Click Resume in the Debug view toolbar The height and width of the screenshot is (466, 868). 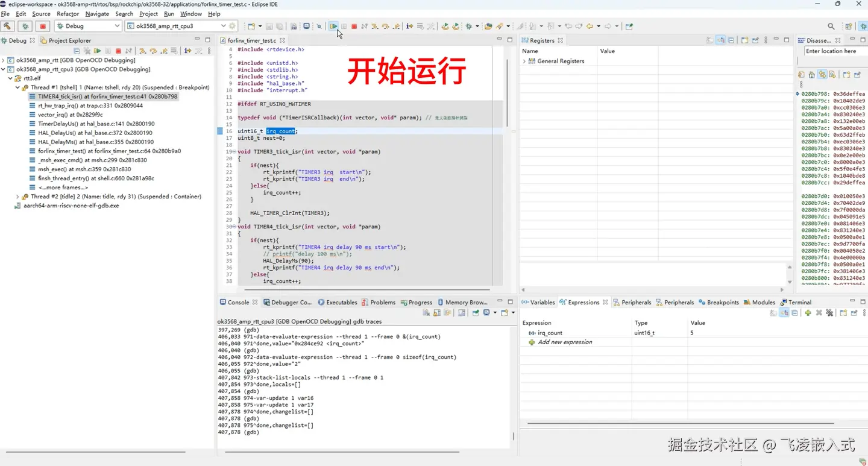point(97,51)
